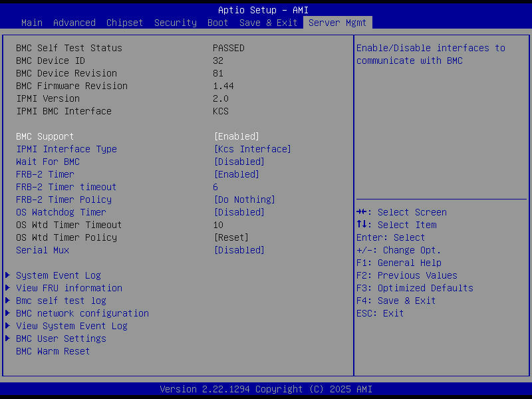Enable the OS Watchdog Timer
This screenshot has width=532, height=399.
239,211
